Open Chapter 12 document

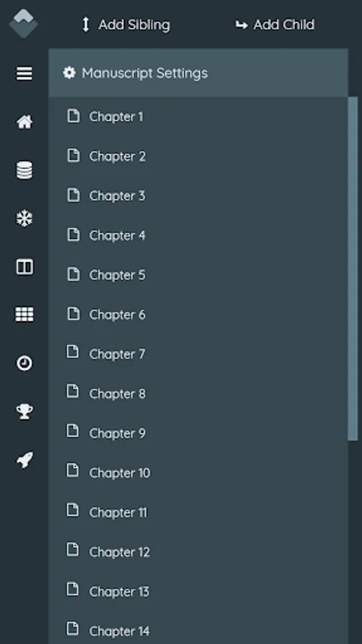pyautogui.click(x=198, y=552)
